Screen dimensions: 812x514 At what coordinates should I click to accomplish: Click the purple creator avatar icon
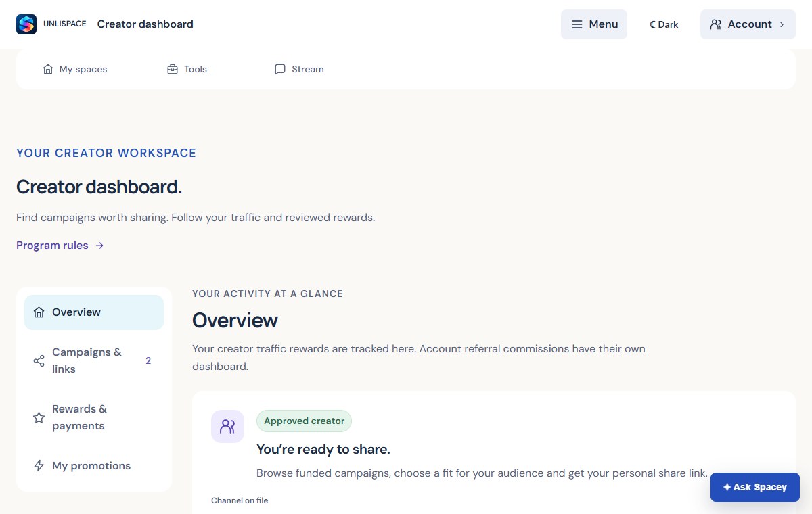click(x=227, y=426)
